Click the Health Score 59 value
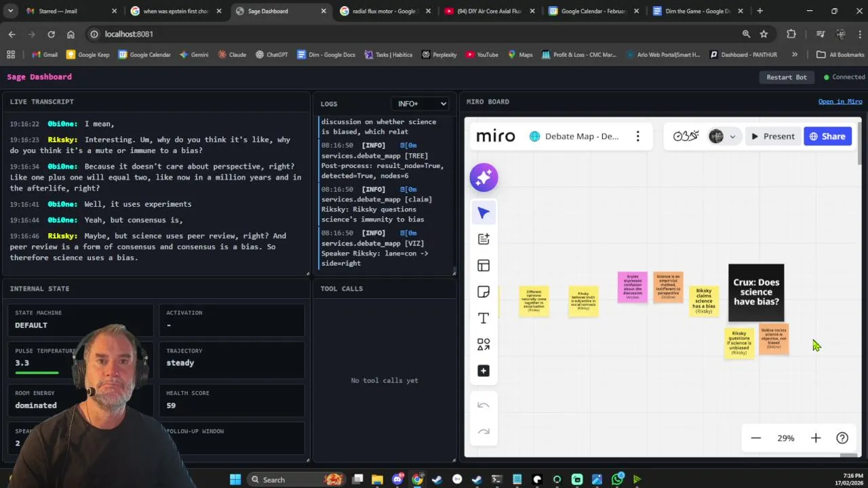The image size is (868, 488). coord(171,405)
